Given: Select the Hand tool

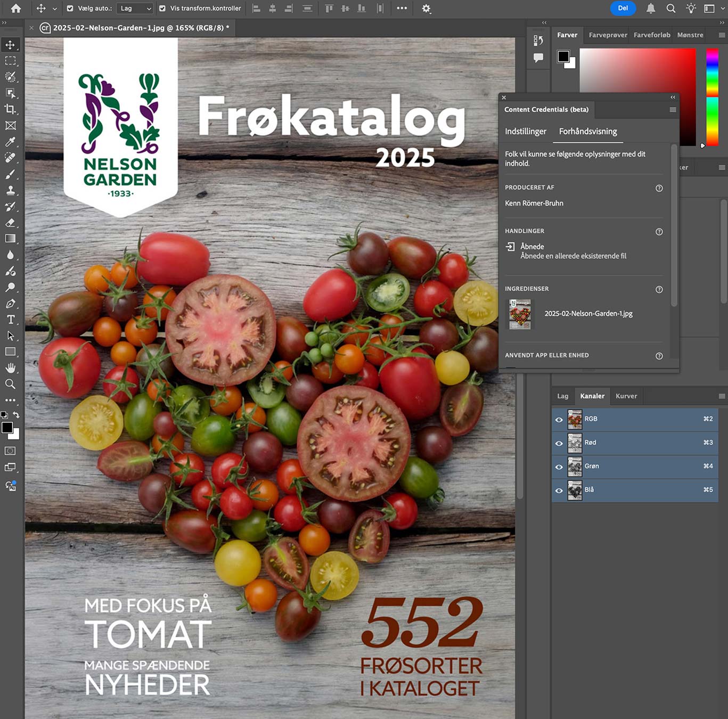Looking at the screenshot, I should pyautogui.click(x=11, y=367).
